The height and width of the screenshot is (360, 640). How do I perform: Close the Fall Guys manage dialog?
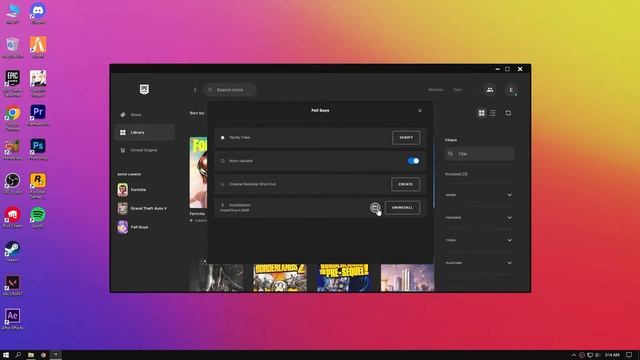pos(420,111)
